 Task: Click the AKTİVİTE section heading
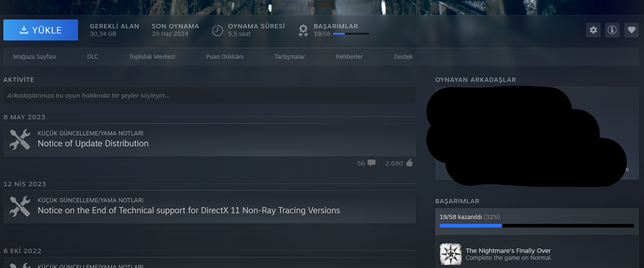point(19,80)
